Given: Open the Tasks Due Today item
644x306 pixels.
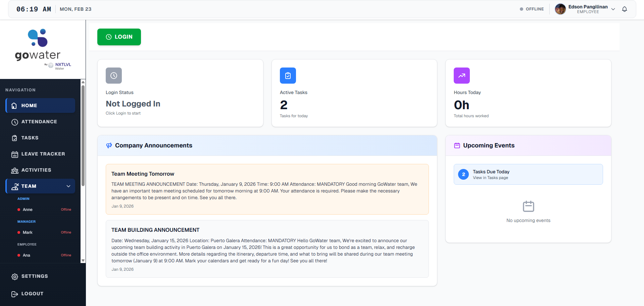Looking at the screenshot, I should [528, 174].
